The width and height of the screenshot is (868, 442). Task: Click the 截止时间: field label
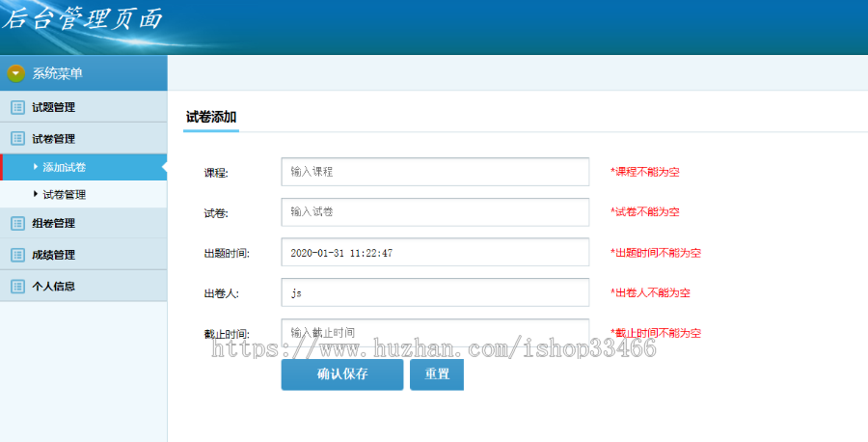227,334
